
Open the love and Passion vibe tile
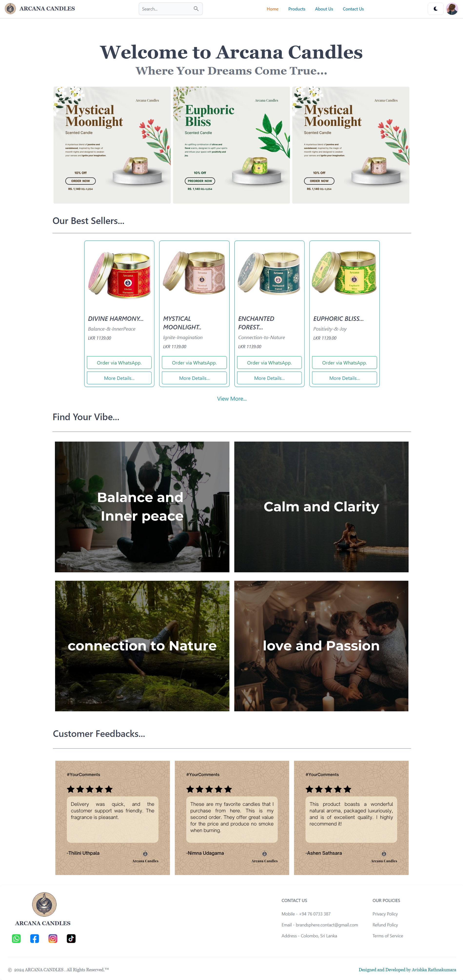[321, 646]
